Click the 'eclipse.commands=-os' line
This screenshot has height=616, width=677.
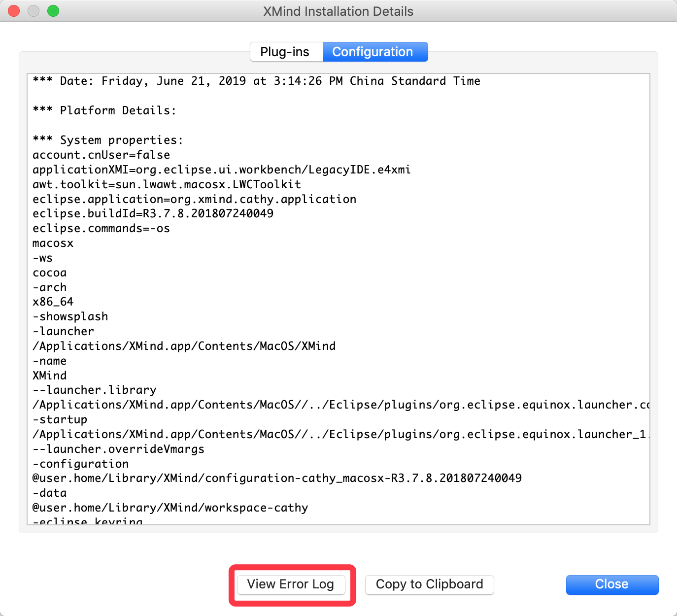pyautogui.click(x=102, y=228)
